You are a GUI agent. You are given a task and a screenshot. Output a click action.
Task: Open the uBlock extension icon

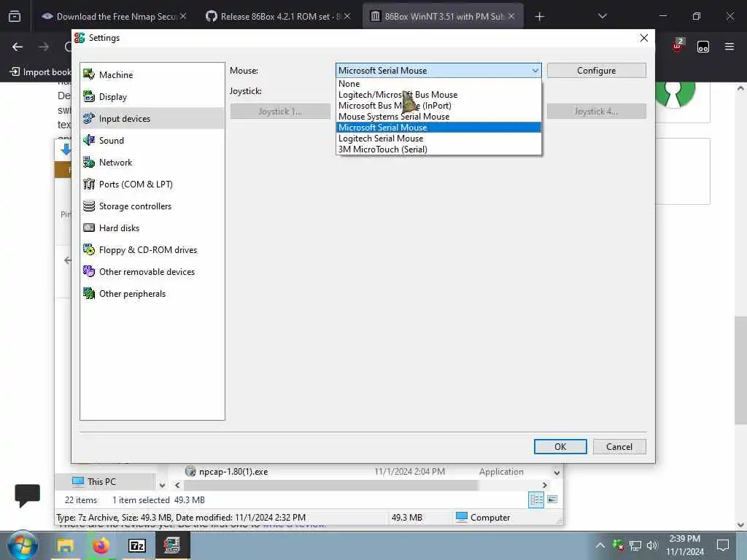click(677, 46)
